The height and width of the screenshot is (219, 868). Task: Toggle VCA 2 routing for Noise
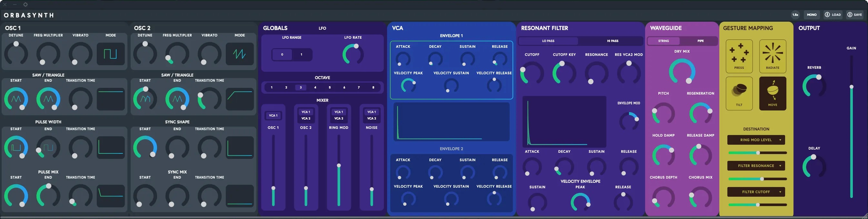click(x=371, y=119)
